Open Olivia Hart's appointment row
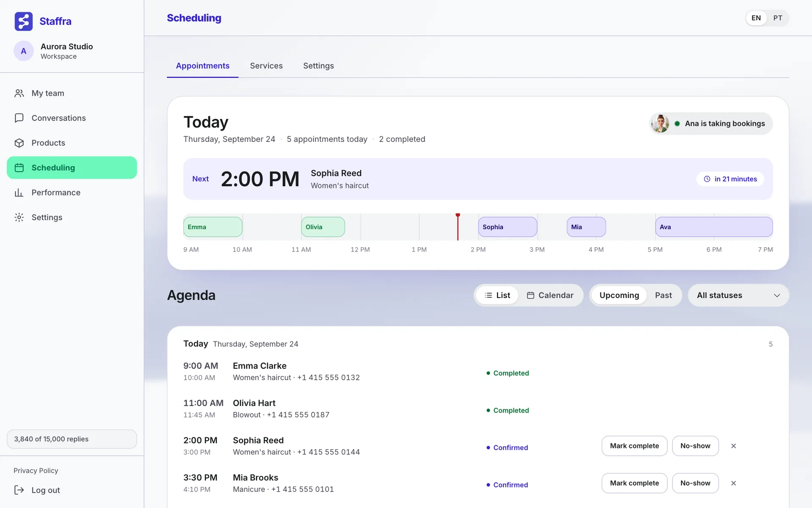The height and width of the screenshot is (508, 812). point(478,409)
